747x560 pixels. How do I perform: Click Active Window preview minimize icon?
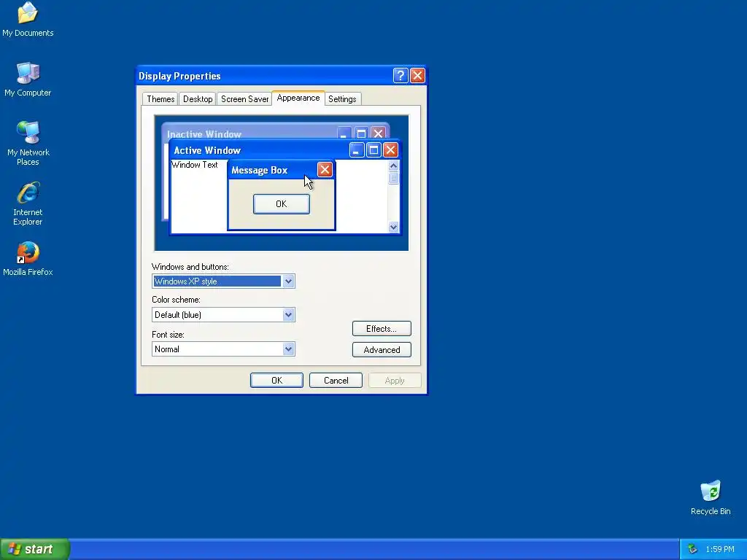(x=357, y=150)
